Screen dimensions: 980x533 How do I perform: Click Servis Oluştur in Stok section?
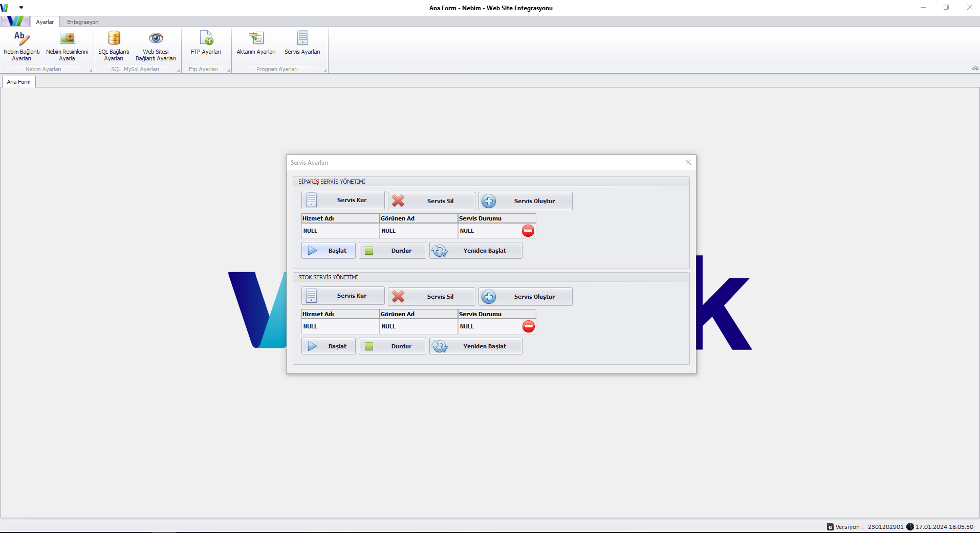(526, 297)
